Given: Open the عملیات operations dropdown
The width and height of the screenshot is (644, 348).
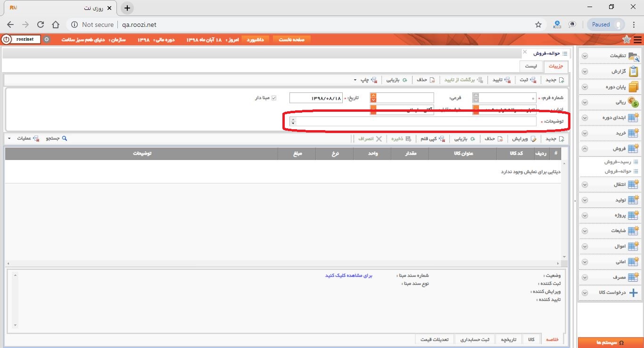Looking at the screenshot, I should click(x=21, y=139).
